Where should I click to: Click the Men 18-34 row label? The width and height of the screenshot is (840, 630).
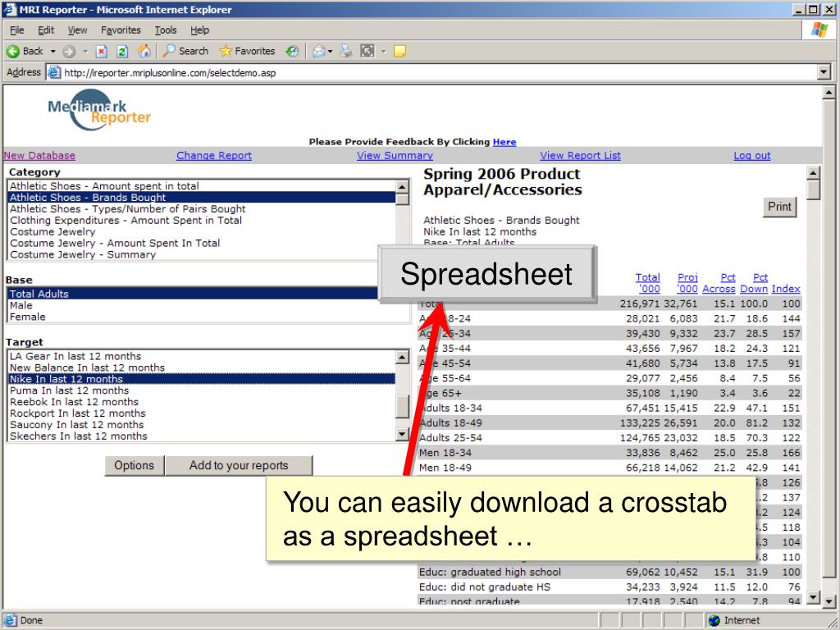(445, 453)
